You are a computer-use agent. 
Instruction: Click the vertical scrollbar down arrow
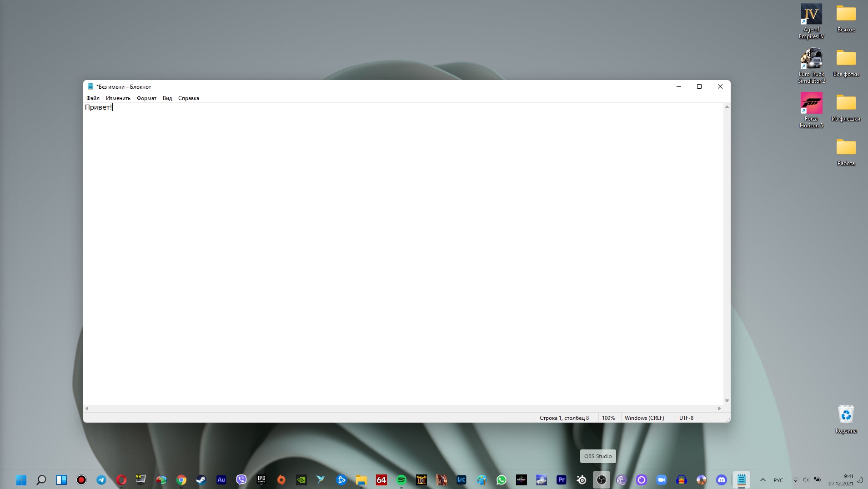[x=727, y=401]
